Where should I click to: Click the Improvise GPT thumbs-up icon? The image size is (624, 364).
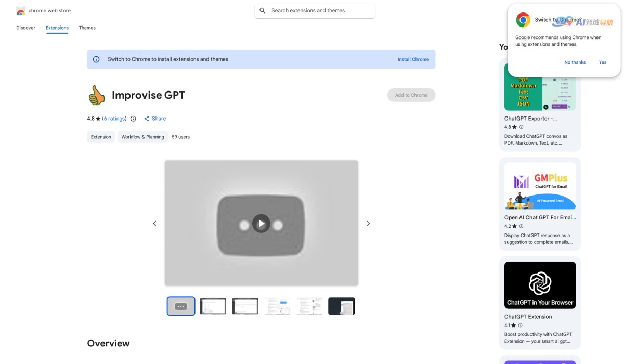pyautogui.click(x=96, y=95)
